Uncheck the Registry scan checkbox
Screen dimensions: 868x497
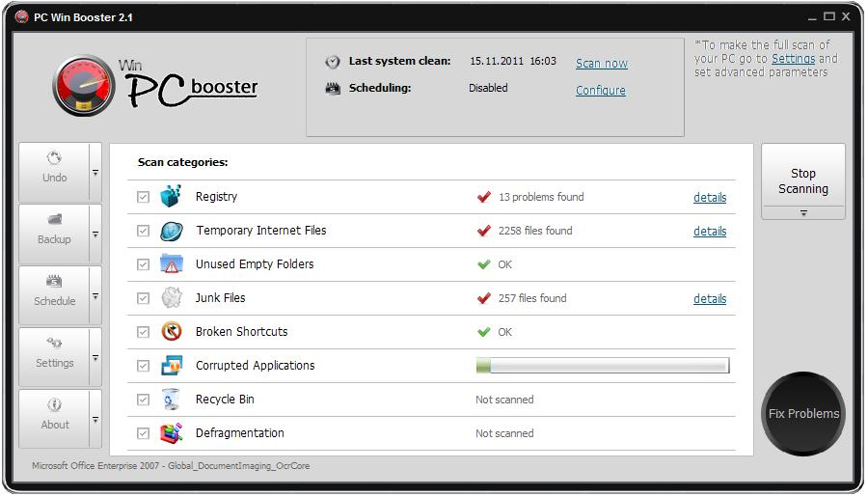coord(144,197)
